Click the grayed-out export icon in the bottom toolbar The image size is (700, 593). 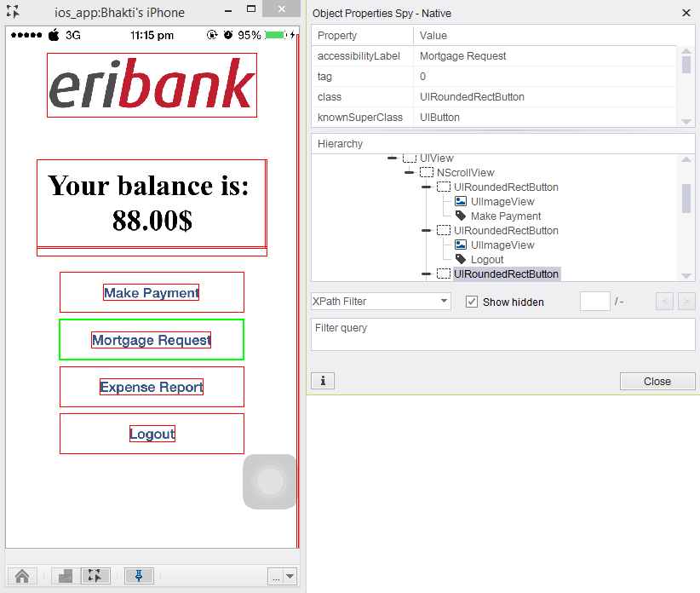point(65,576)
